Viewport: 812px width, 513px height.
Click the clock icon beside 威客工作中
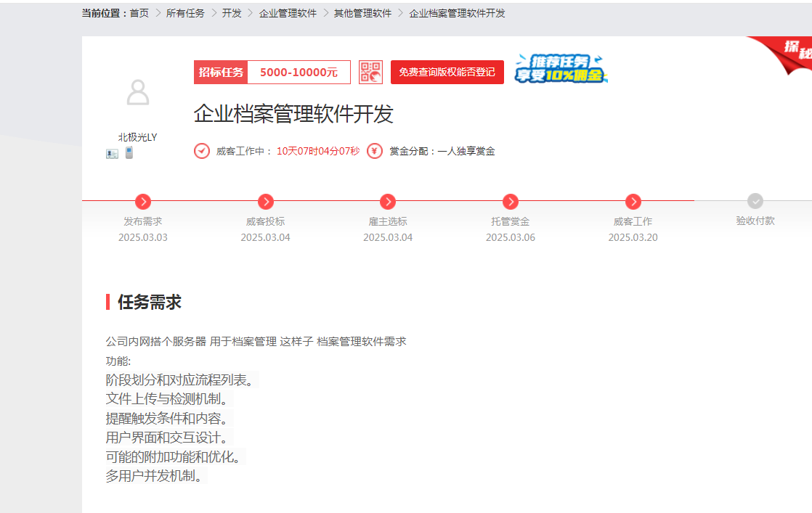point(202,151)
